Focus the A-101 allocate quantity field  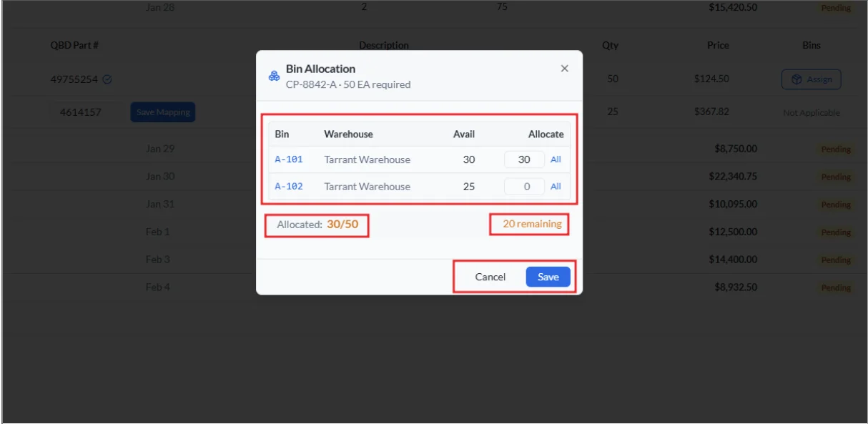(524, 159)
